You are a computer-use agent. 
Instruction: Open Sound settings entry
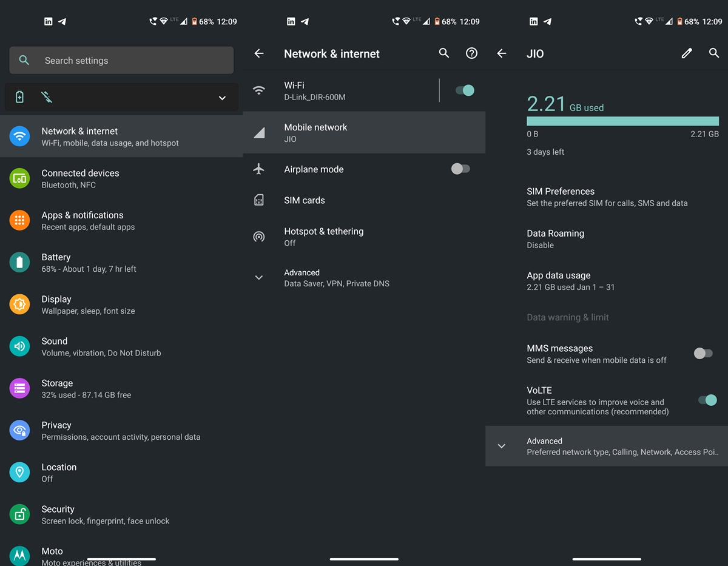pos(121,346)
